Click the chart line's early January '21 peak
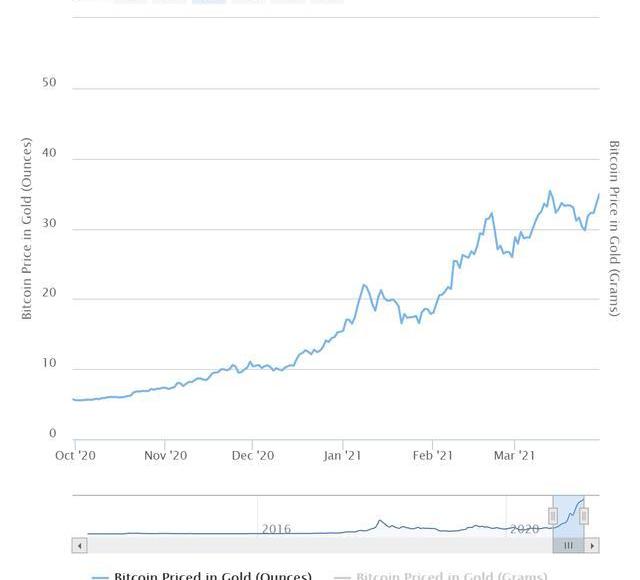 [364, 286]
